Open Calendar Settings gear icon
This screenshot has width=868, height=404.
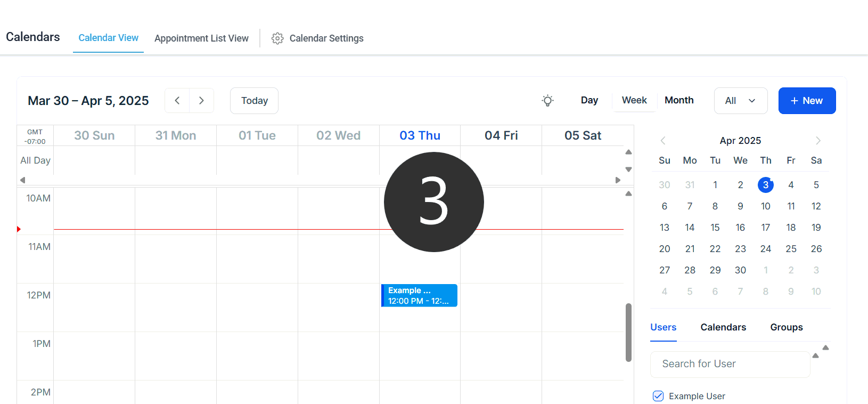tap(277, 38)
